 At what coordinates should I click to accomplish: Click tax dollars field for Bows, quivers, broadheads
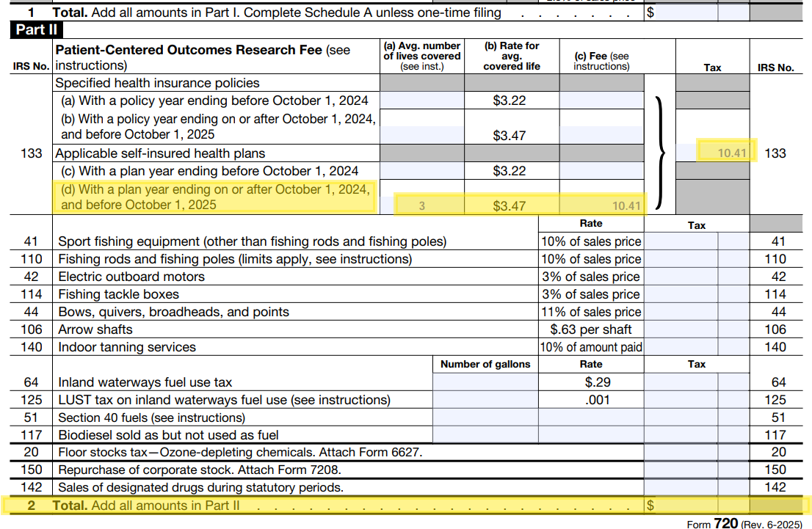681,312
